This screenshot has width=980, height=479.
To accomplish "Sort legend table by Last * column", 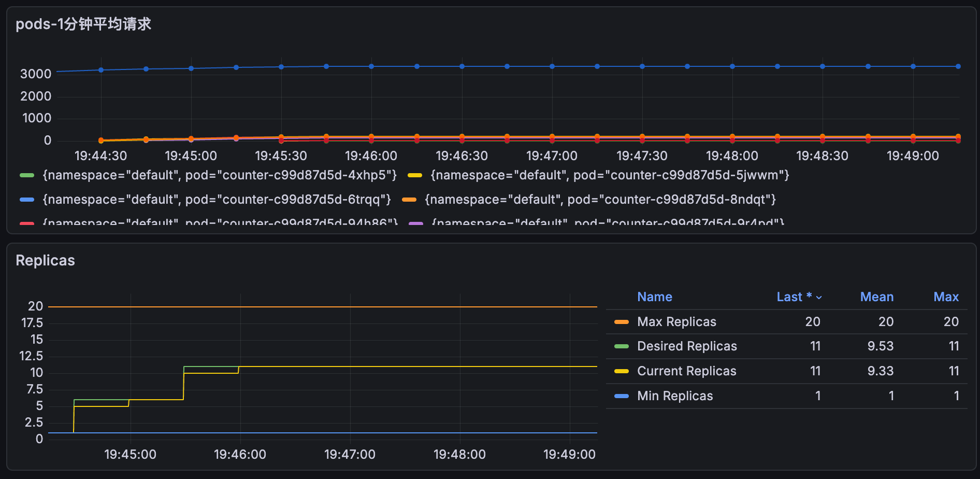I will [799, 297].
